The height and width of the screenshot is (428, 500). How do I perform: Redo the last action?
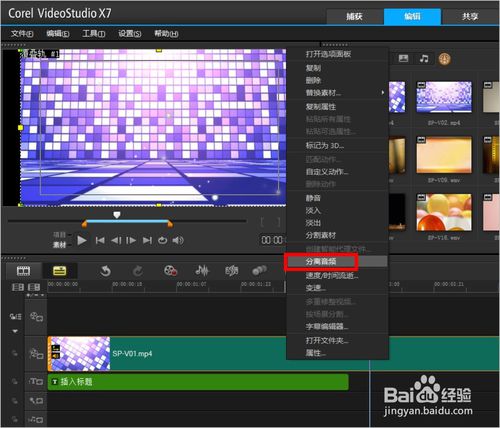click(138, 271)
